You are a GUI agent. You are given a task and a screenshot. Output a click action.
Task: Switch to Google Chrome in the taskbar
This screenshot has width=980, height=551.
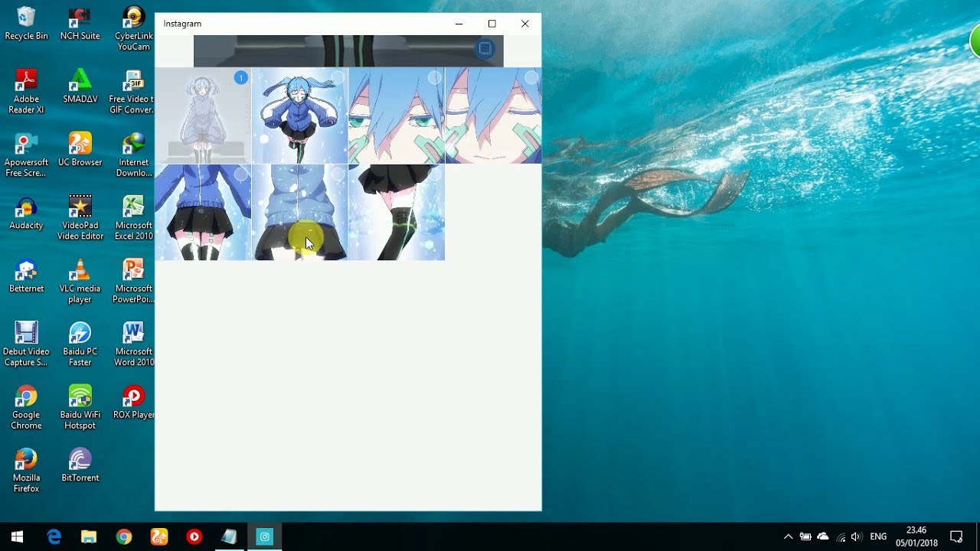click(x=124, y=536)
